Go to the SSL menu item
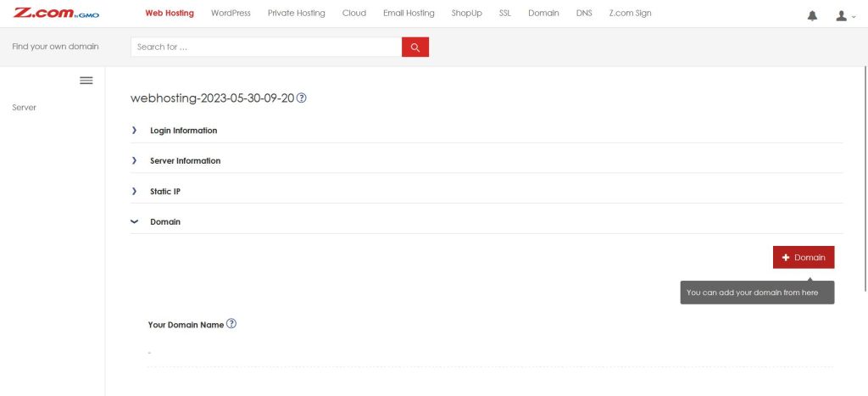 pyautogui.click(x=505, y=14)
